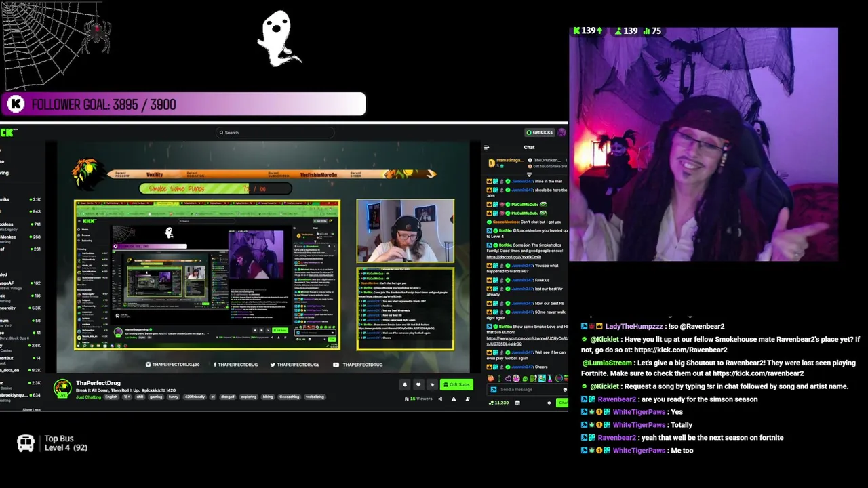The height and width of the screenshot is (488, 868).
Task: Open the kick.com/Ravenbear2 link in overlay chat
Action: 680,350
